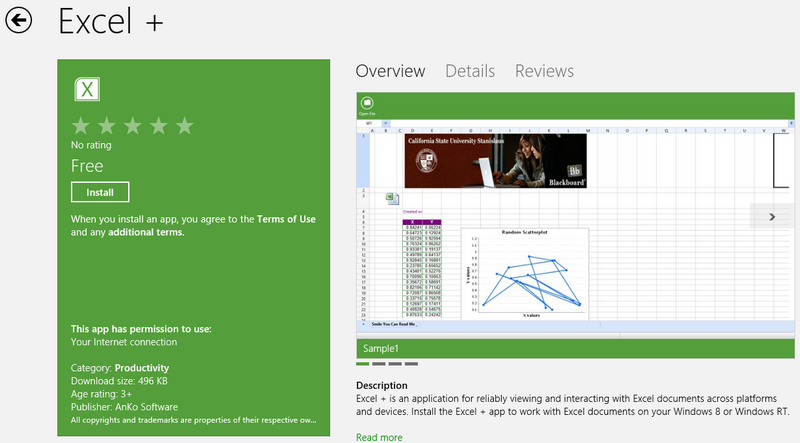Show the next screenshot with the right chevron
The height and width of the screenshot is (443, 800).
pos(772,216)
